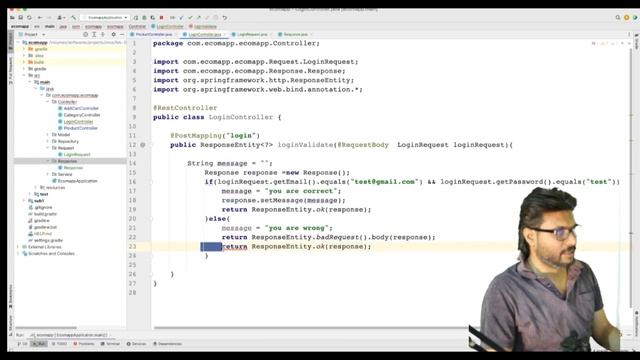Click the gutter icon on line 12
Image resolution: width=640 pixels, height=360 pixels.
pyautogui.click(x=142, y=144)
